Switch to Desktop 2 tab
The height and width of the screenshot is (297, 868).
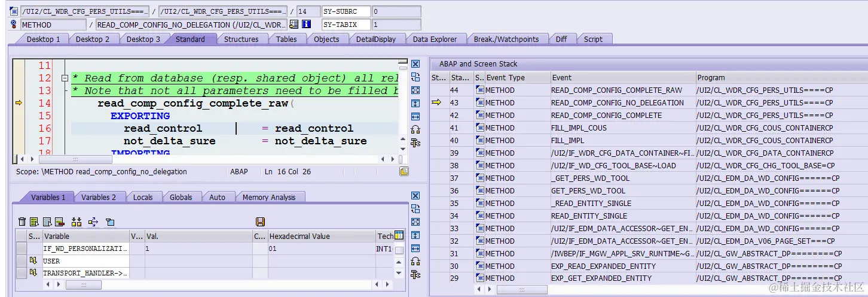[x=93, y=39]
